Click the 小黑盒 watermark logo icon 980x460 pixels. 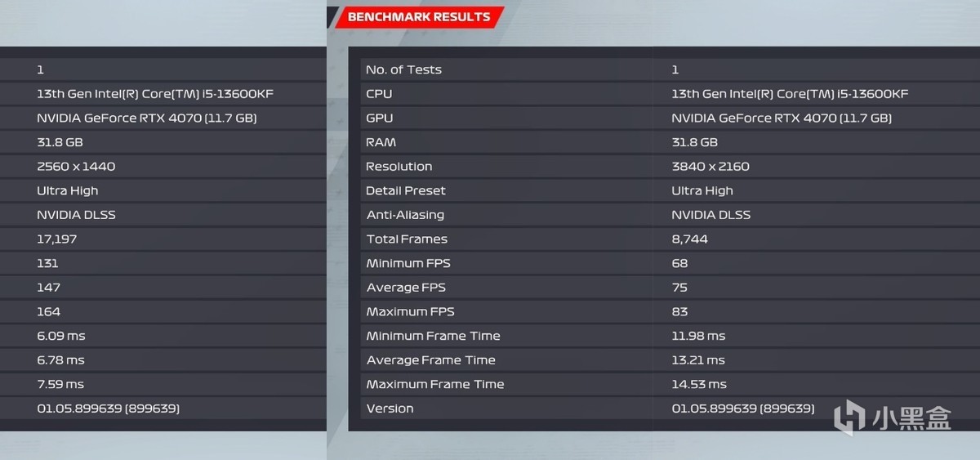[849, 416]
